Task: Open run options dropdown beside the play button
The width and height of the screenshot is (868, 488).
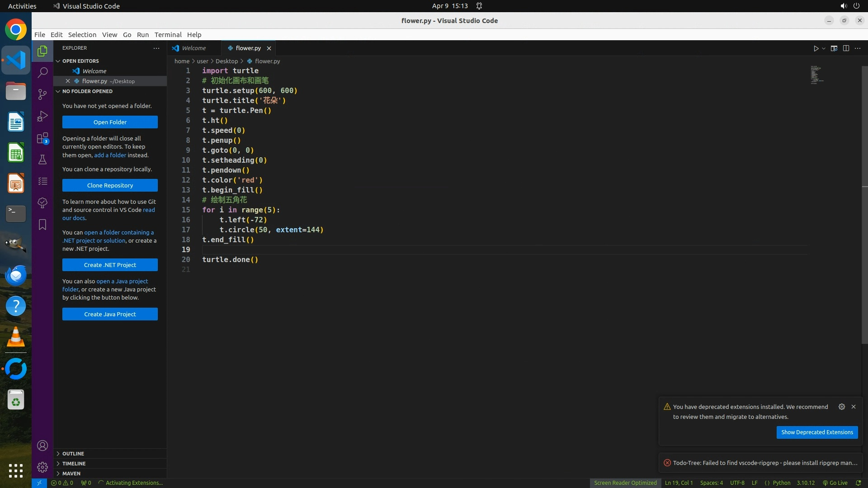Action: [x=824, y=48]
